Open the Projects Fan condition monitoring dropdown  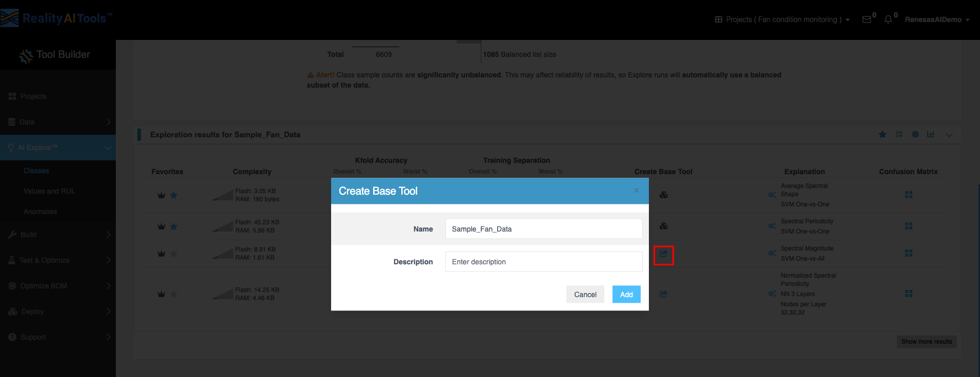pyautogui.click(x=782, y=19)
